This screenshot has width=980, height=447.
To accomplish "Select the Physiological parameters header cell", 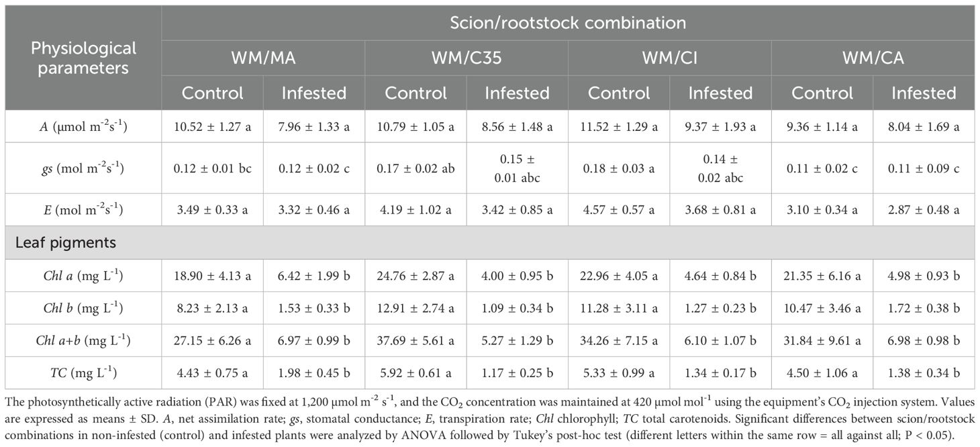I will pos(85,58).
